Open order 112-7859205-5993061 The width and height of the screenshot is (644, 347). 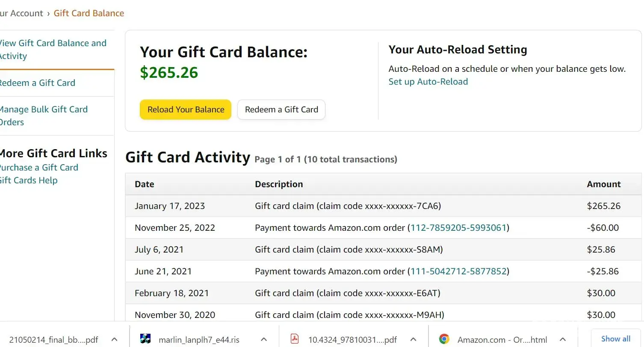(x=458, y=228)
